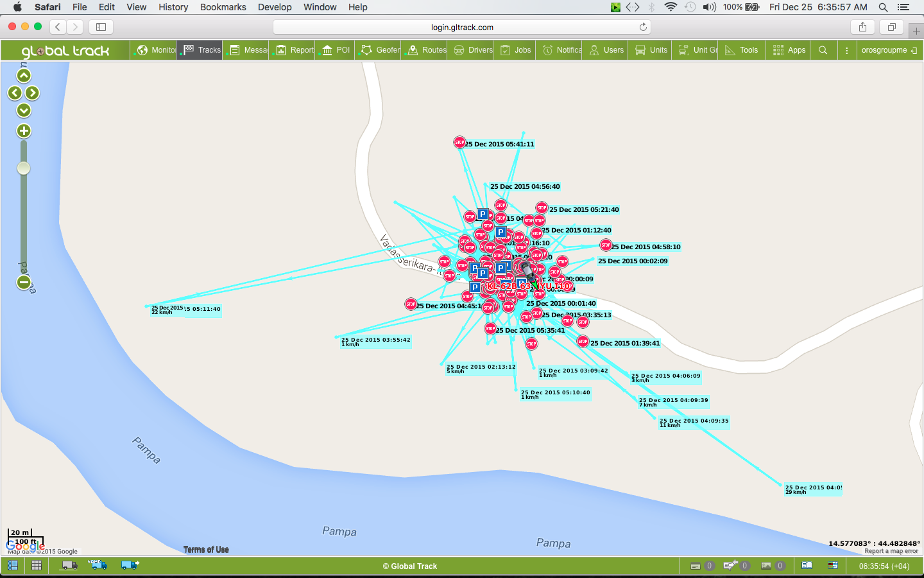Open the three-dots more options menu

pos(847,50)
